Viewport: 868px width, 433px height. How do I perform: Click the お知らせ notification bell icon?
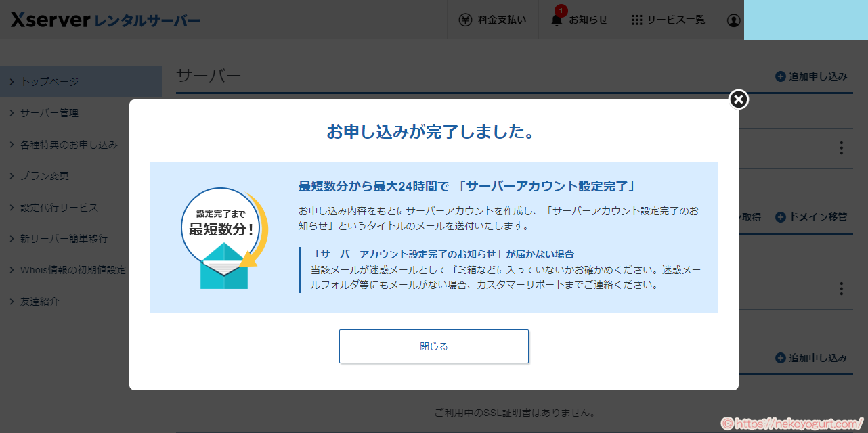(x=555, y=21)
